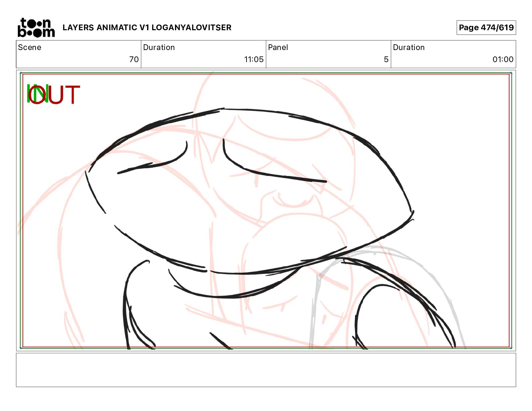Click the Scene label
The image size is (532, 411).
(30, 47)
